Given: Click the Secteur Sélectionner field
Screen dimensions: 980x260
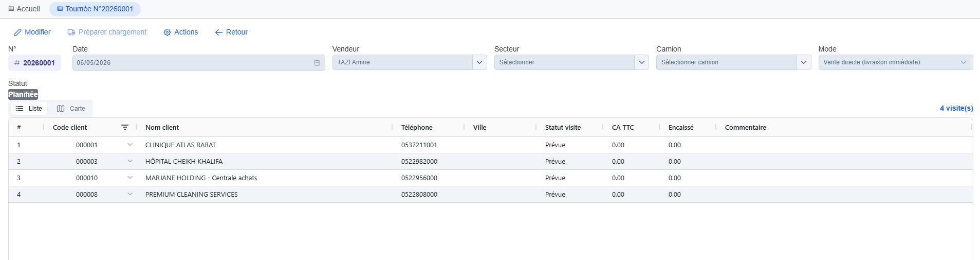Looking at the screenshot, I should (564, 62).
